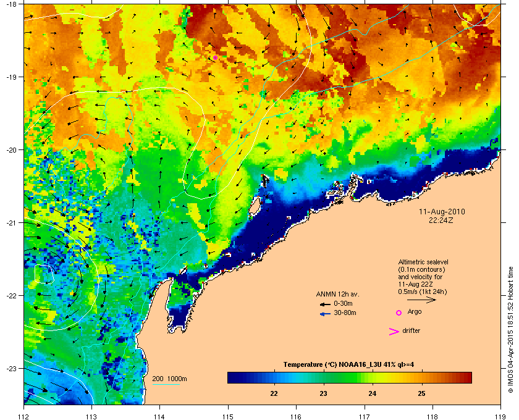Click the latitude label -22

click(11, 296)
